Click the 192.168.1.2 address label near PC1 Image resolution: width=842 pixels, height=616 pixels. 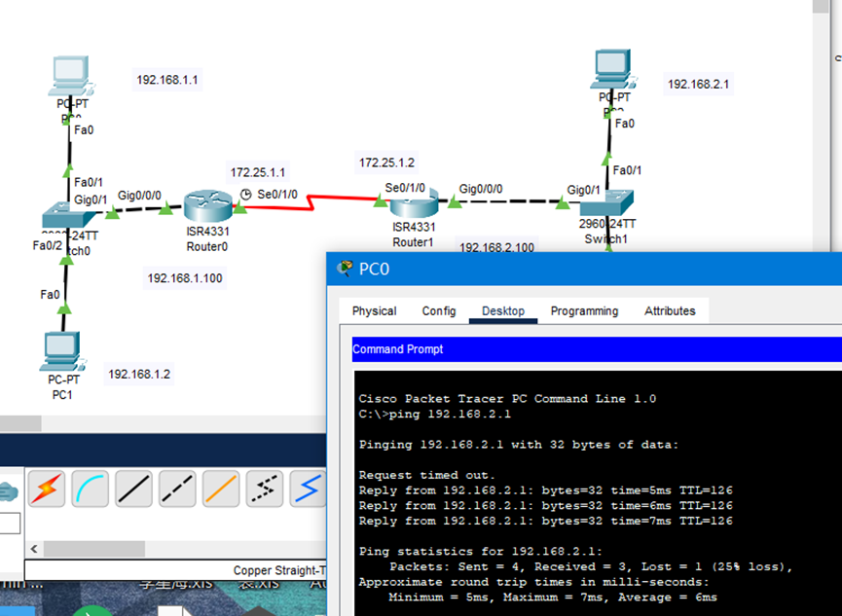click(139, 375)
